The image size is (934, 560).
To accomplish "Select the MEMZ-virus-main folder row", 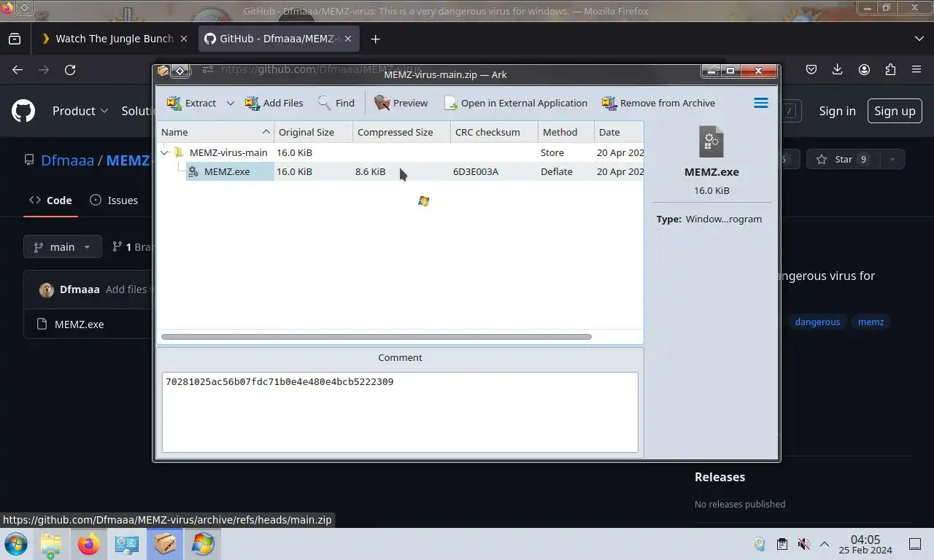I will coord(401,152).
